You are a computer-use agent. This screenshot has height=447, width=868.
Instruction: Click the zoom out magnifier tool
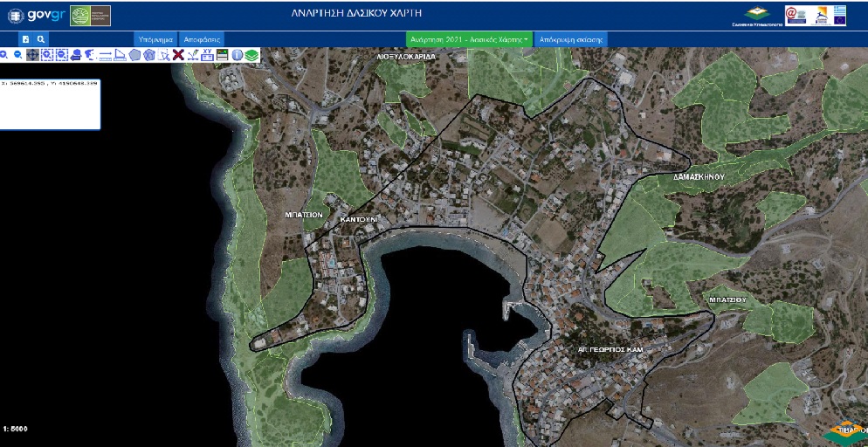17,55
